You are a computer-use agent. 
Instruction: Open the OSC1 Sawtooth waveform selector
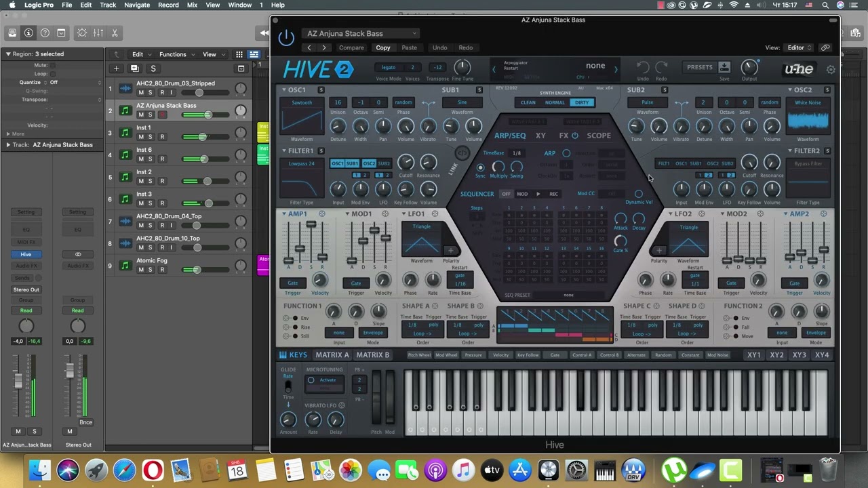(302, 103)
